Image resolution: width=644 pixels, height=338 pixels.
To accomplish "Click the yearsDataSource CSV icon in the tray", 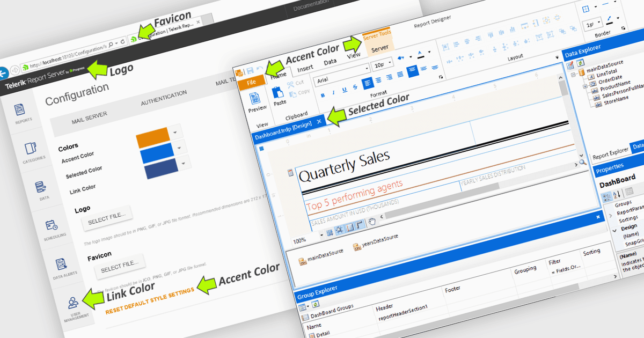I will pyautogui.click(x=357, y=247).
